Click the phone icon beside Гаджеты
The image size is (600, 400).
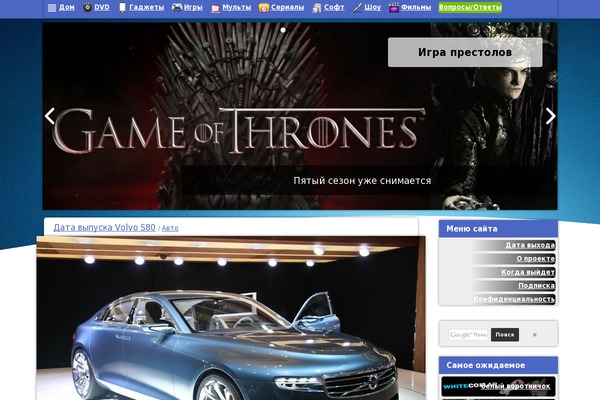click(122, 8)
